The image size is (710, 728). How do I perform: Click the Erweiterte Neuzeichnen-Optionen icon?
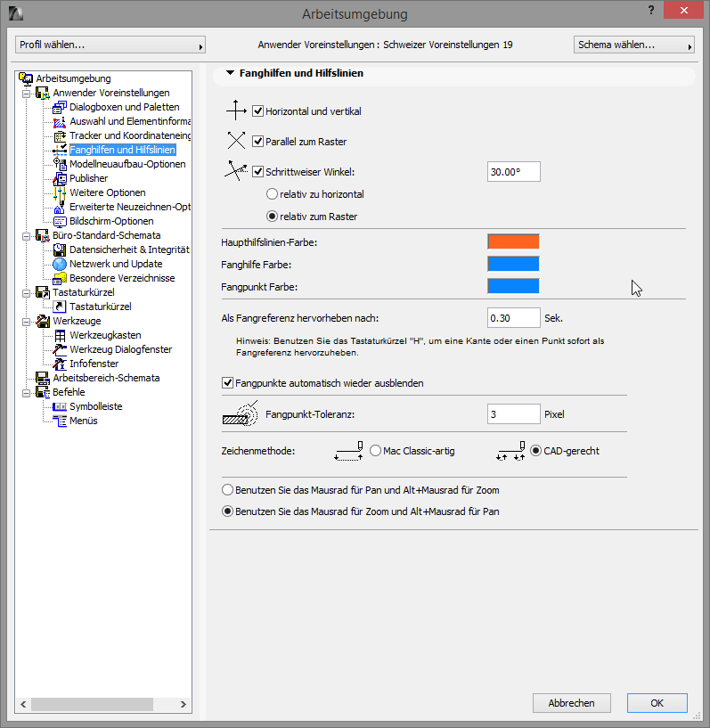[60, 207]
